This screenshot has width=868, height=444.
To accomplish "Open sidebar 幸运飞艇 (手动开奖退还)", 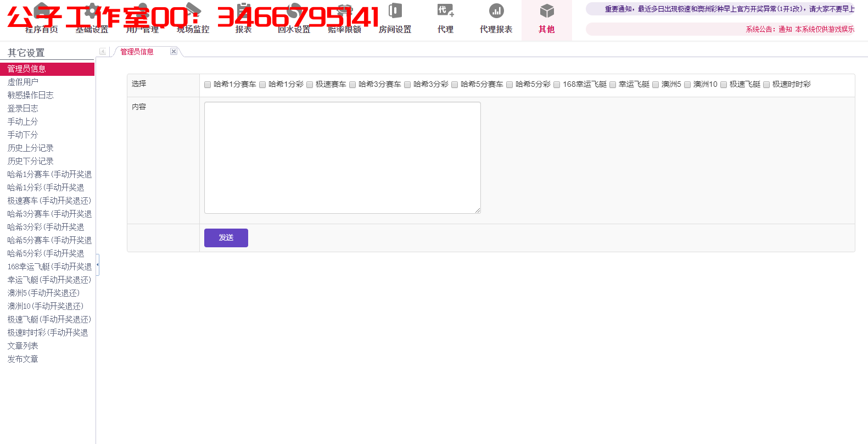I will pyautogui.click(x=49, y=280).
